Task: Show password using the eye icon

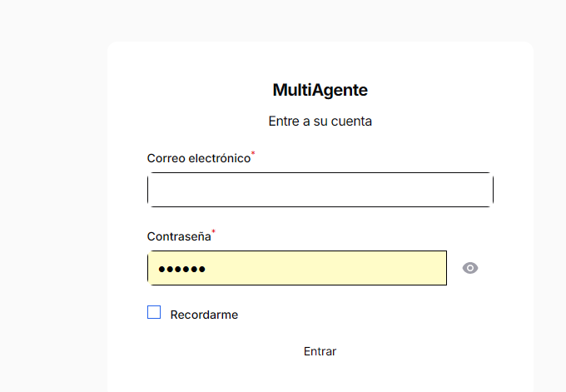Action: pyautogui.click(x=470, y=268)
